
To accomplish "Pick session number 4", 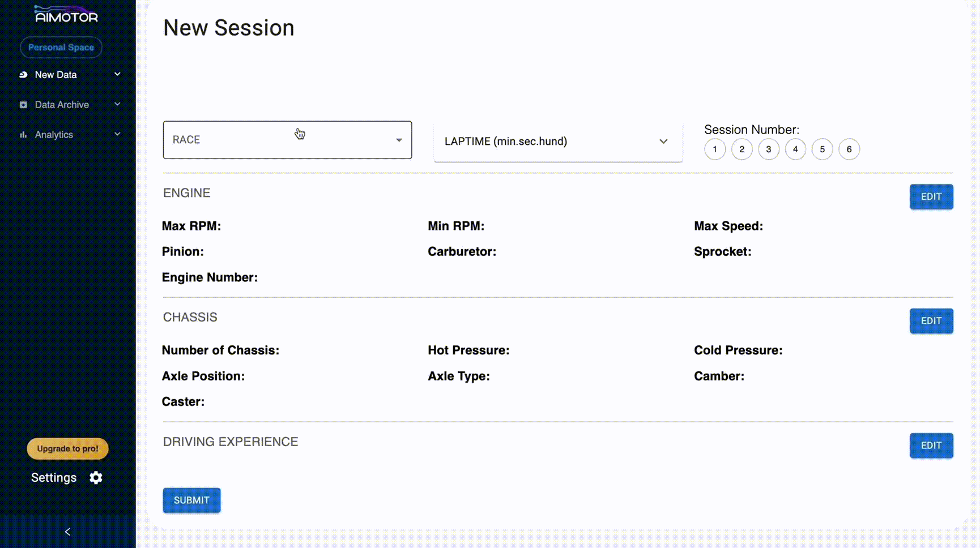I will tap(795, 149).
